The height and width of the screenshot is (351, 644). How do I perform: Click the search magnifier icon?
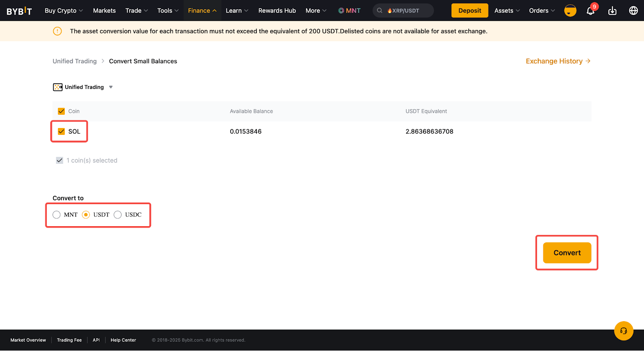point(380,11)
